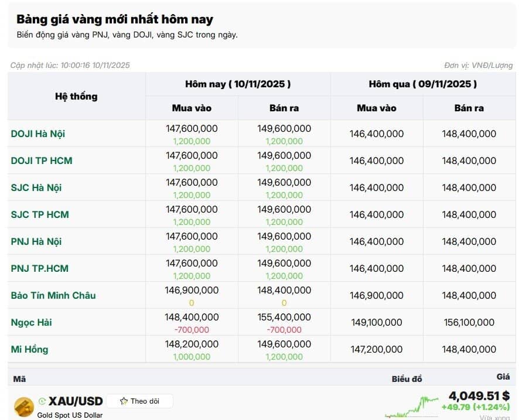Click Bảo Tín Minh Châu sell change 0
Image resolution: width=519 pixels, height=420 pixels.
pyautogui.click(x=284, y=303)
